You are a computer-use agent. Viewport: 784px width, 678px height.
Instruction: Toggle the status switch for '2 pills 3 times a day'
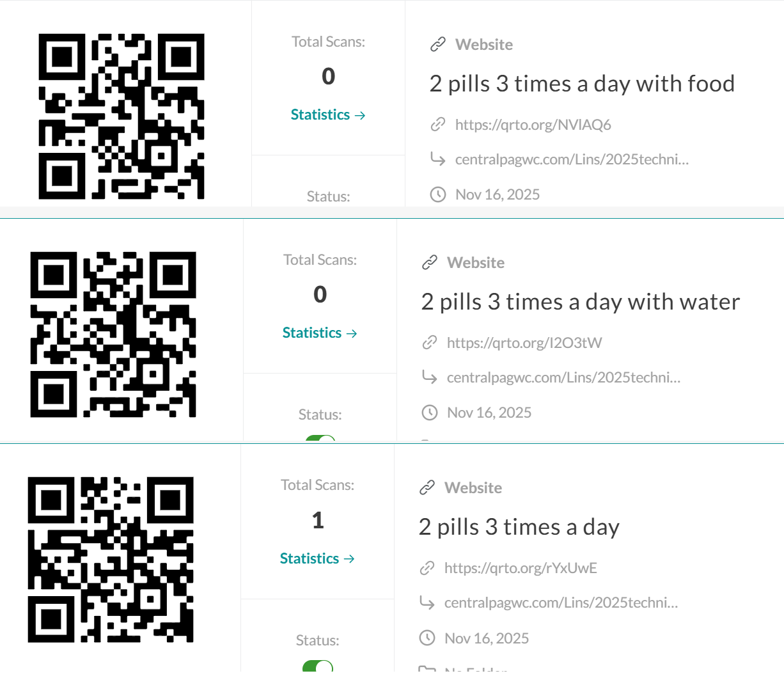[x=318, y=666]
